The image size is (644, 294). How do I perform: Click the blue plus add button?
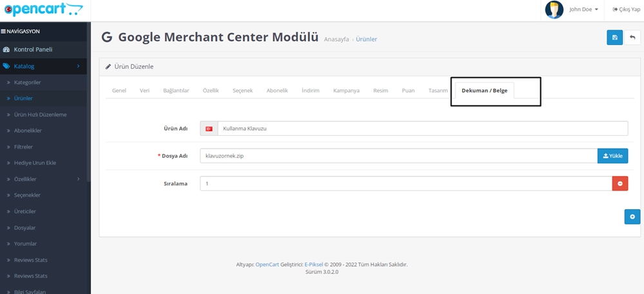[x=632, y=217]
